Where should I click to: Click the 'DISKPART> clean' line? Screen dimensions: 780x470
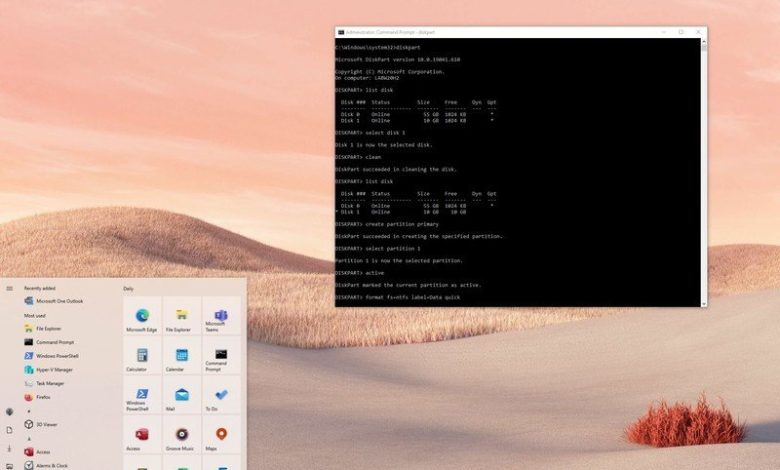pyautogui.click(x=358, y=157)
